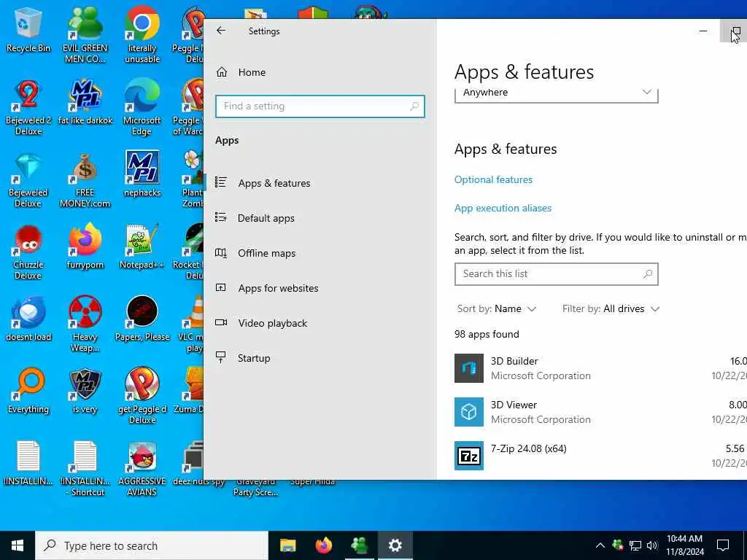Select the fat like darkok desktop shortcut
Image resolution: width=747 pixels, height=560 pixels.
(85, 102)
